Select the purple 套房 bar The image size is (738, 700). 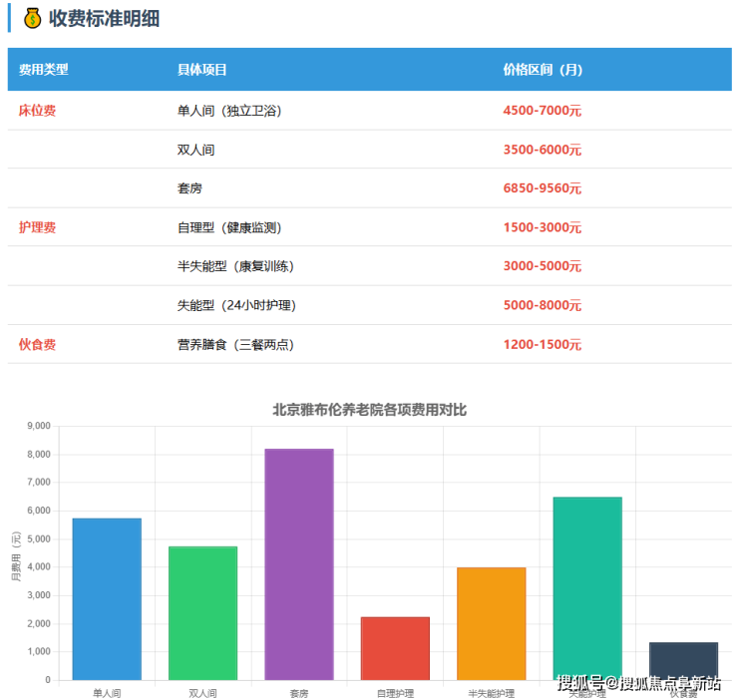[x=299, y=563]
